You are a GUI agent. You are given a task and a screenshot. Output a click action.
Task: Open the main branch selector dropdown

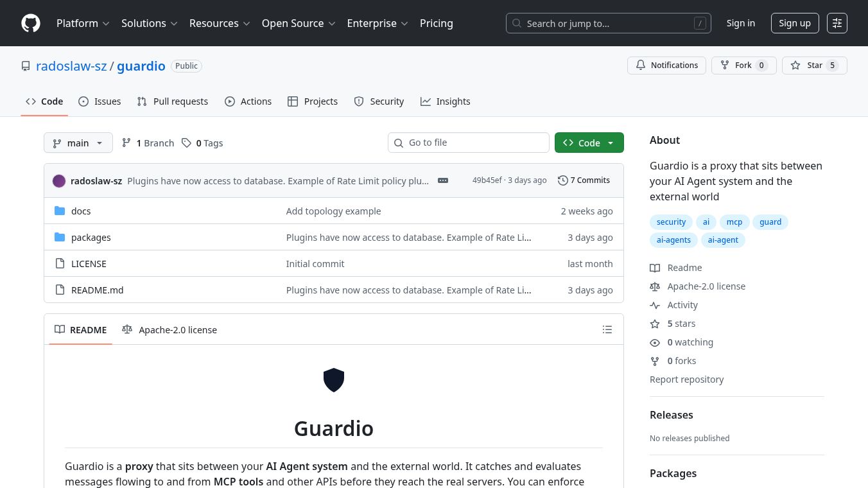(x=78, y=143)
